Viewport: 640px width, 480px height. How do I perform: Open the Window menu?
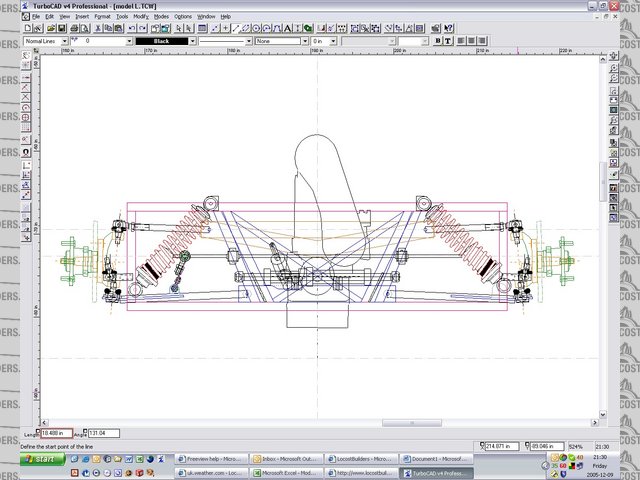tap(206, 17)
